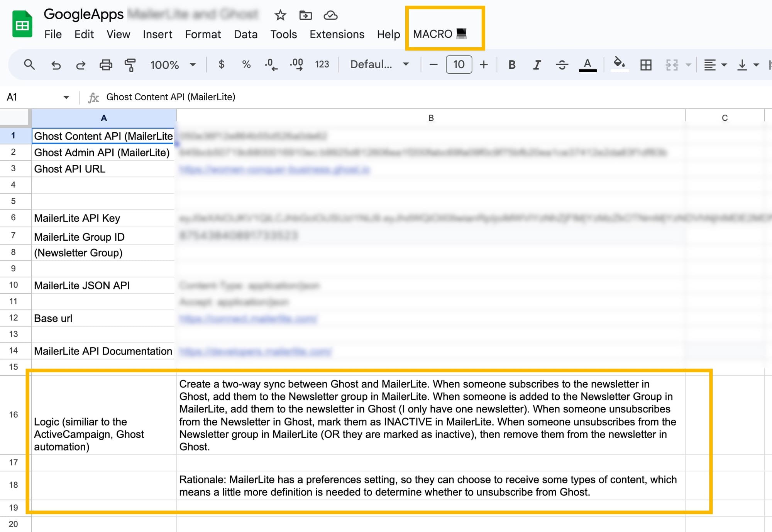Toggle strikethrough formatting
The height and width of the screenshot is (532, 772).
[562, 64]
